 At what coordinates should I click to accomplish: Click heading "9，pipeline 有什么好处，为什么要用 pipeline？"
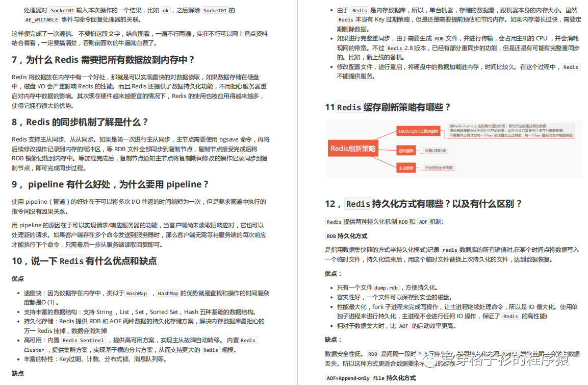point(110,184)
